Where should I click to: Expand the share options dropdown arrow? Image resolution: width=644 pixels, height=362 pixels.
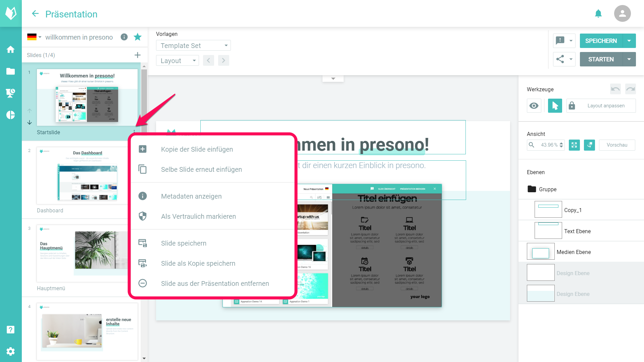pos(571,59)
